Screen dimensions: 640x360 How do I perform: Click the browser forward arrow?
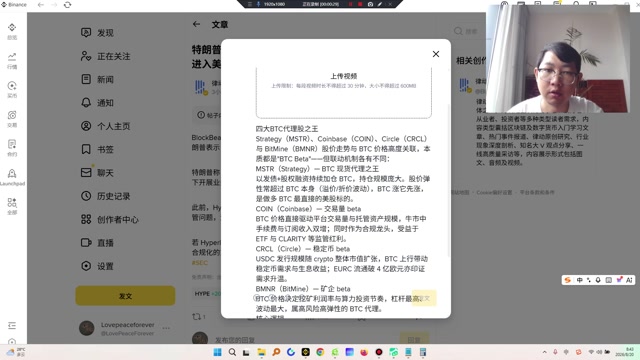pyautogui.click(x=54, y=4)
